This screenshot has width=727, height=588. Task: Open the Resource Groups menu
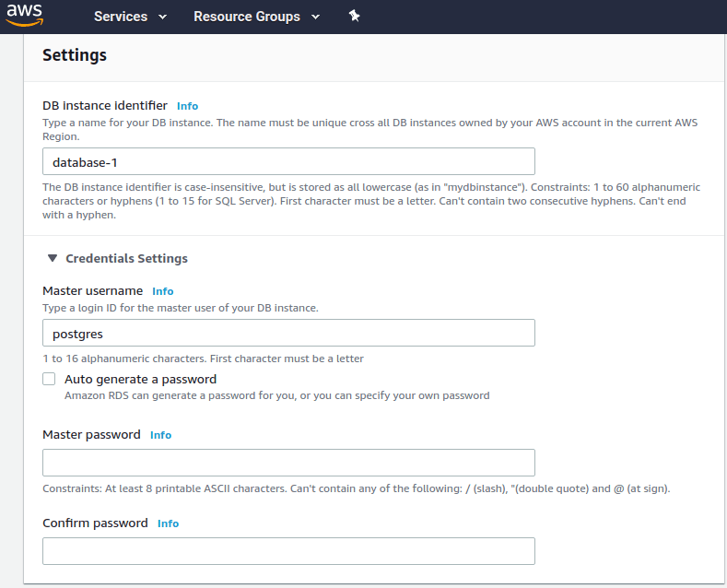tap(246, 17)
